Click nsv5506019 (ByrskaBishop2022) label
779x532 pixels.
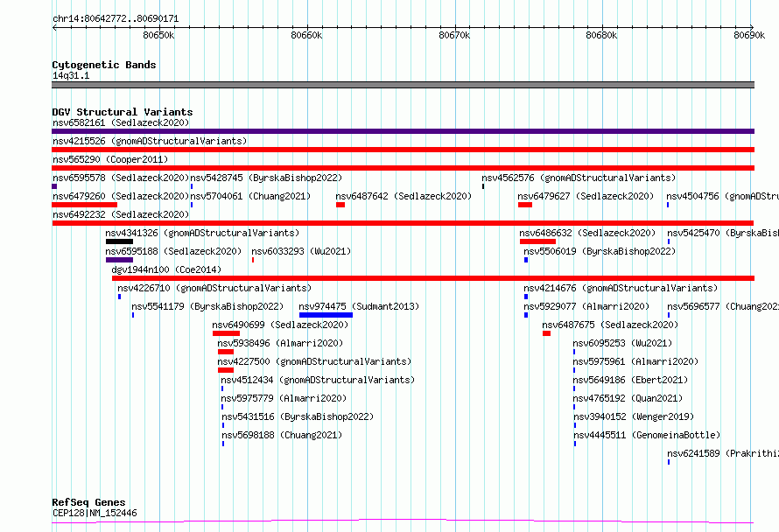click(600, 251)
